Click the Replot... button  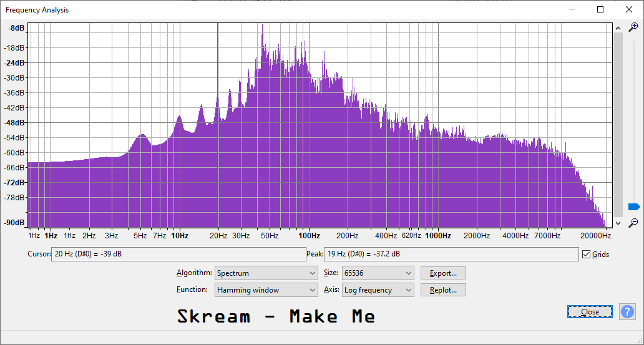[443, 290]
